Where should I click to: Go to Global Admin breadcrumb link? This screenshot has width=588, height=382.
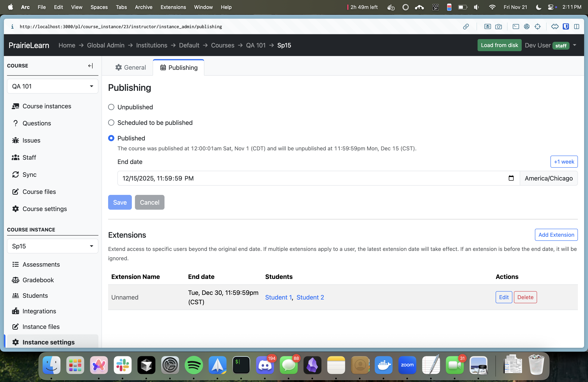pos(106,45)
